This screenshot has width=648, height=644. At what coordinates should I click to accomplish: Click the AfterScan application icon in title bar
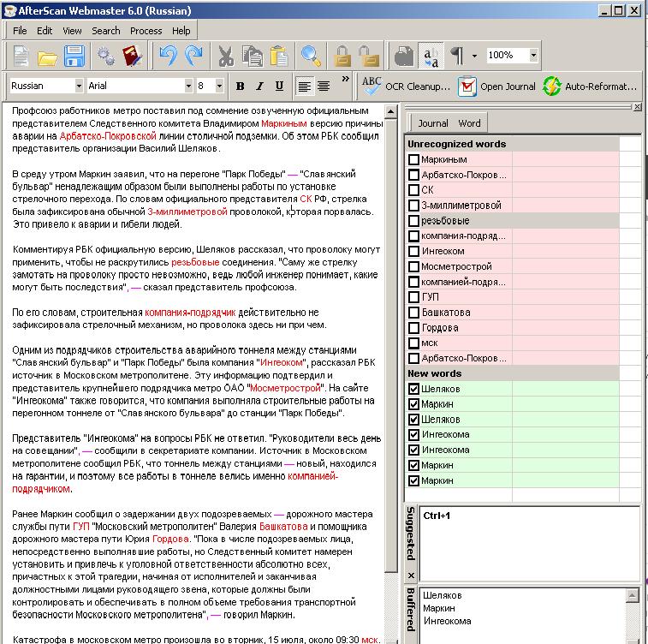[10, 11]
